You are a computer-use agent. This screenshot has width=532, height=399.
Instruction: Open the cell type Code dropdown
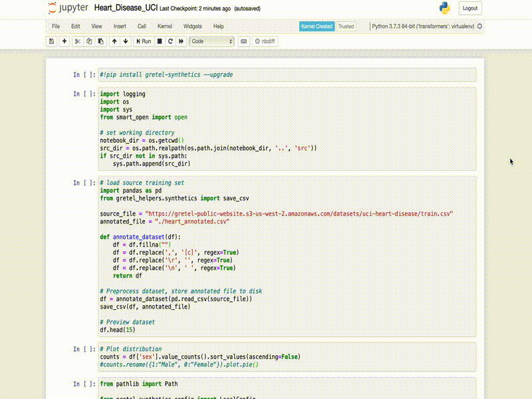point(211,41)
